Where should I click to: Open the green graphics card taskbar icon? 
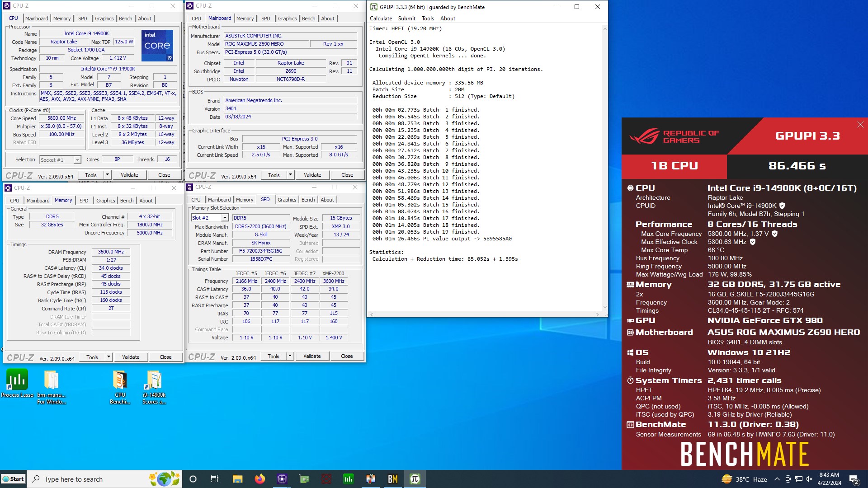click(304, 479)
